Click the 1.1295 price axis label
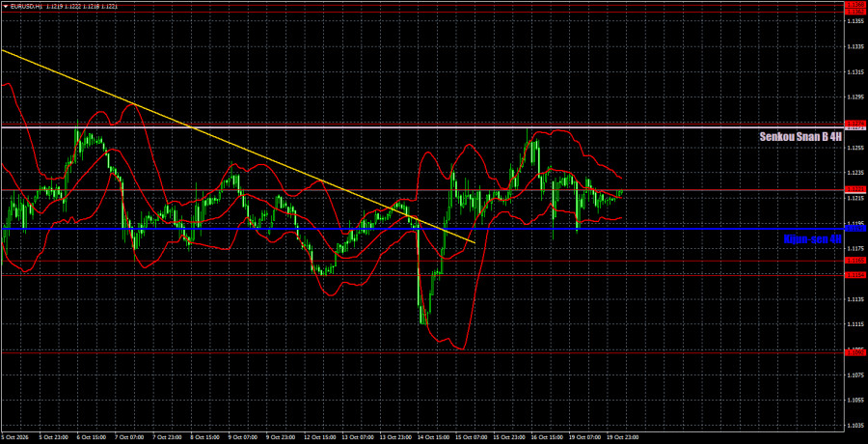Screen dimensions: 868x444 (x=854, y=97)
